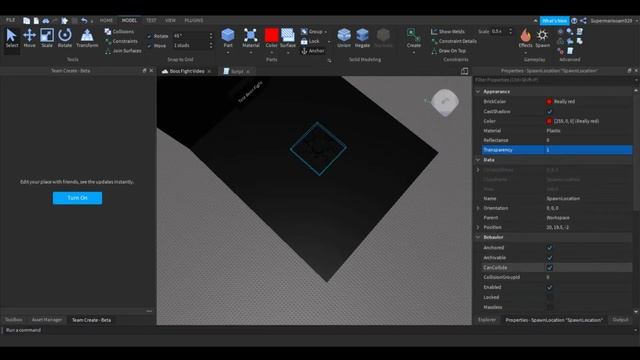Negate the selected part
This screenshot has width=640, height=360.
[x=362, y=38]
